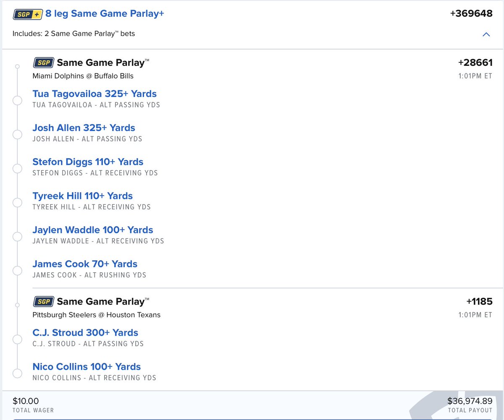
Task: Click SGP badge beside Miami Dolphins game
Action: click(x=43, y=63)
